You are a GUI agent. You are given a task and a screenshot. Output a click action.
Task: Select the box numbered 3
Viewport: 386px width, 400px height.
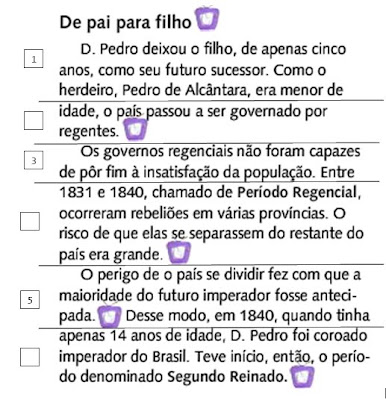pyautogui.click(x=34, y=160)
